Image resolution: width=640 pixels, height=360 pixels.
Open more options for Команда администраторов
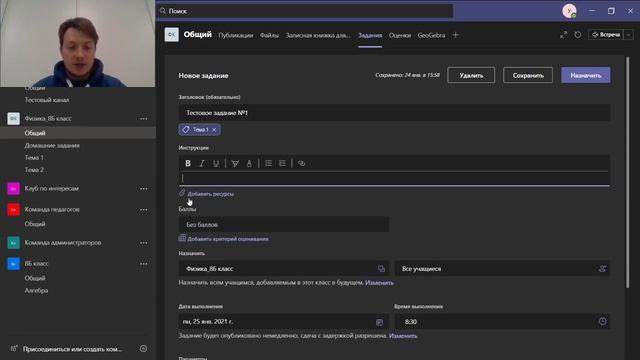pyautogui.click(x=144, y=243)
